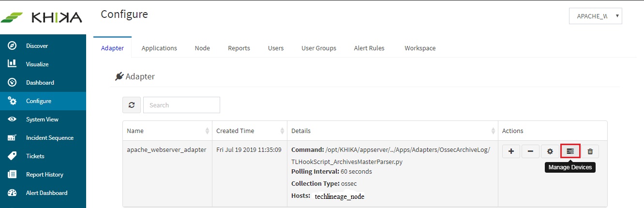Open the APACHE_W workspace dropdown
Screen dimensions: 644x208
point(596,16)
